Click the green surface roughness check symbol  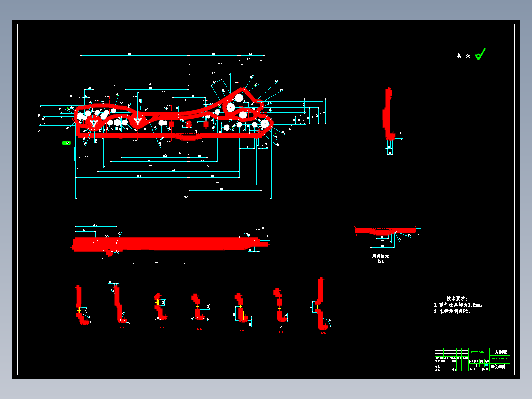pyautogui.click(x=481, y=54)
